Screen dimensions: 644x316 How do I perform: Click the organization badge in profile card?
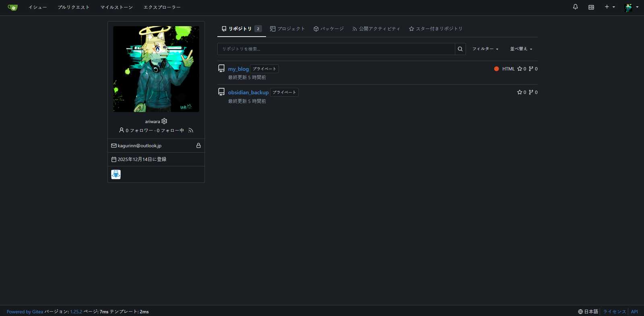116,174
